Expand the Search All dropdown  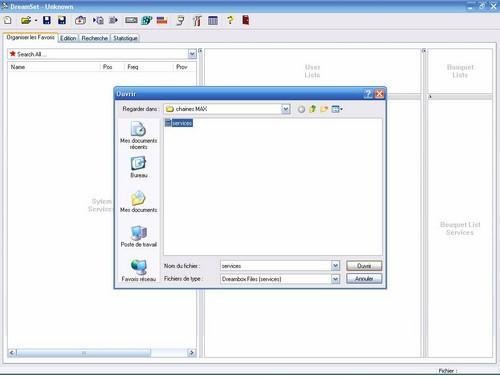tap(192, 54)
